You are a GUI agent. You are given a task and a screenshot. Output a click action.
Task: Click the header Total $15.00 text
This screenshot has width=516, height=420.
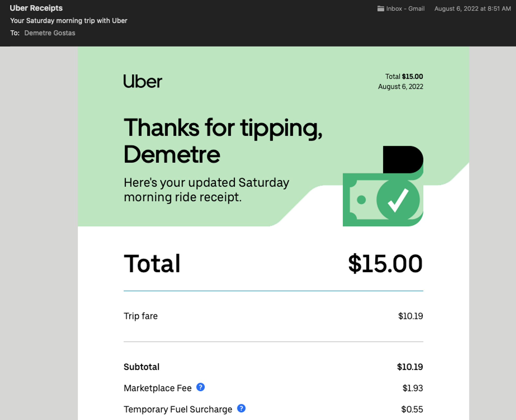(404, 77)
